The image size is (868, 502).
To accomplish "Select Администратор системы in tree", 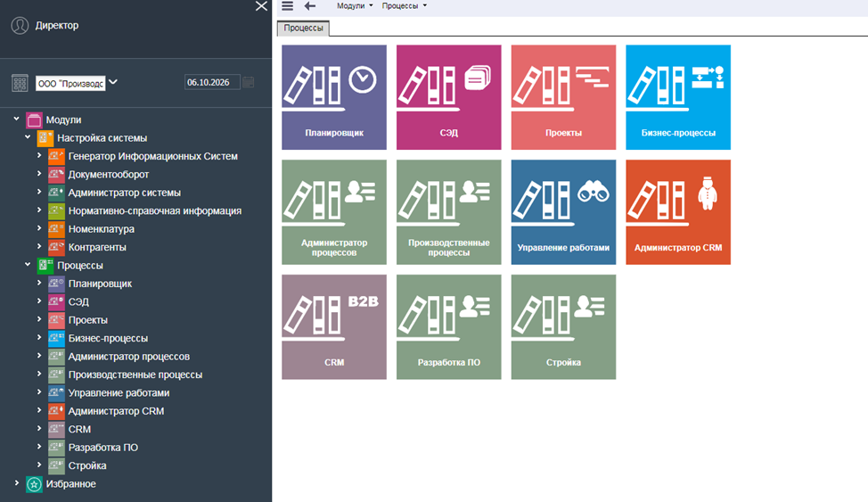I will pos(125,193).
